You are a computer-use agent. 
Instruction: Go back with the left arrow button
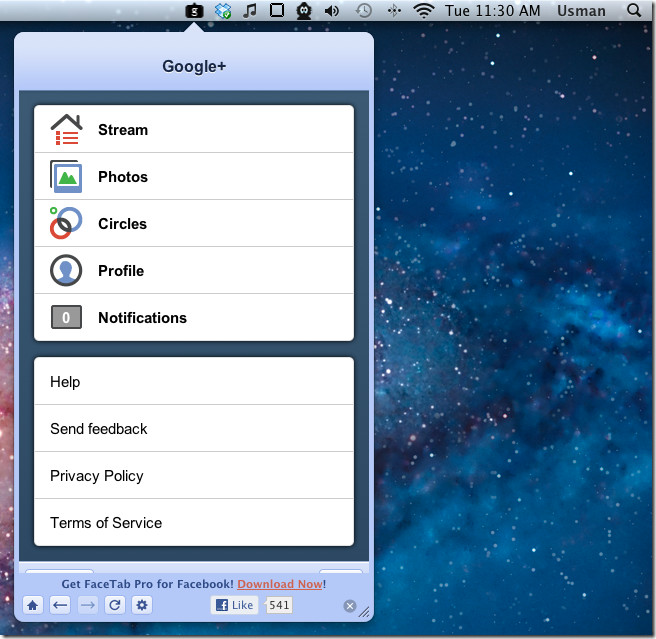[x=60, y=605]
